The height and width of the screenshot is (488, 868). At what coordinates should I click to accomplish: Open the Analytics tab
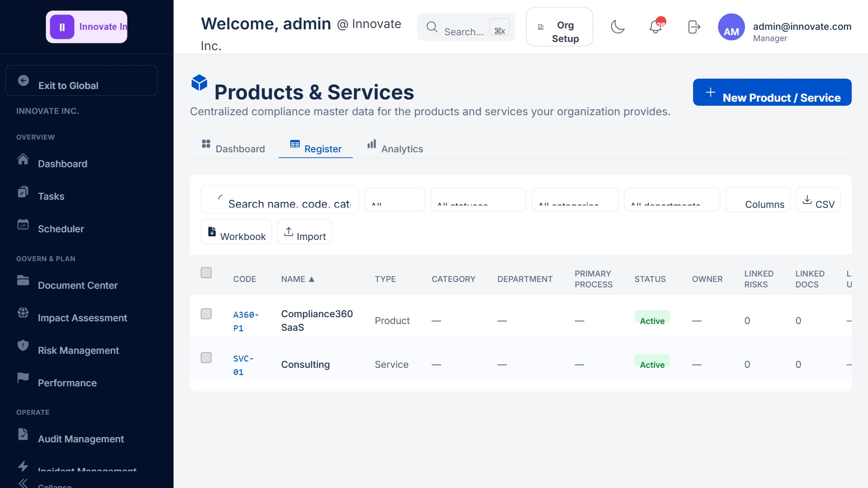click(395, 148)
